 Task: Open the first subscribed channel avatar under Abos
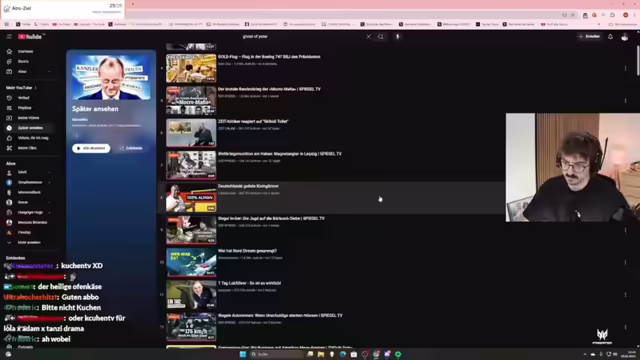click(9, 172)
